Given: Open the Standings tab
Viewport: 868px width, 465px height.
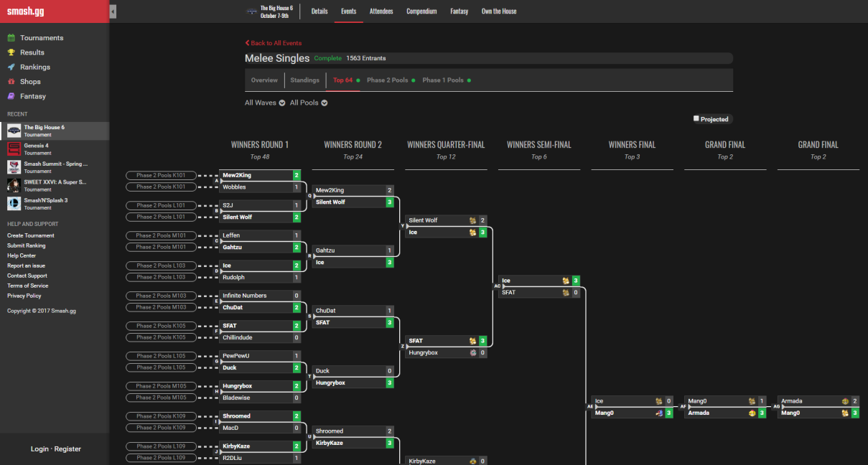Looking at the screenshot, I should pyautogui.click(x=305, y=80).
